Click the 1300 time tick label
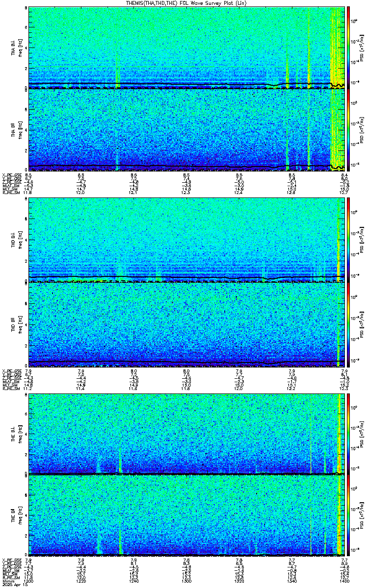Image resolution: width=368 pixels, height=588 pixels. (186, 582)
